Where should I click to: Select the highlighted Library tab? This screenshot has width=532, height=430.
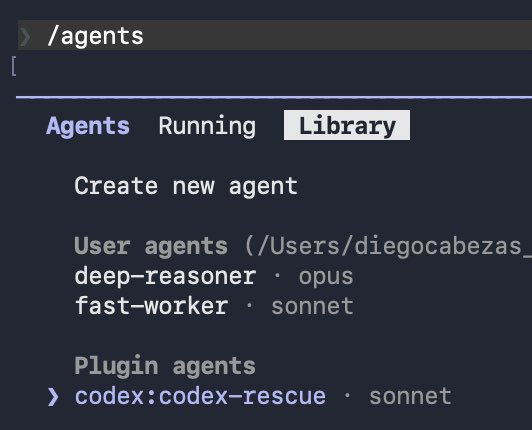pos(347,125)
